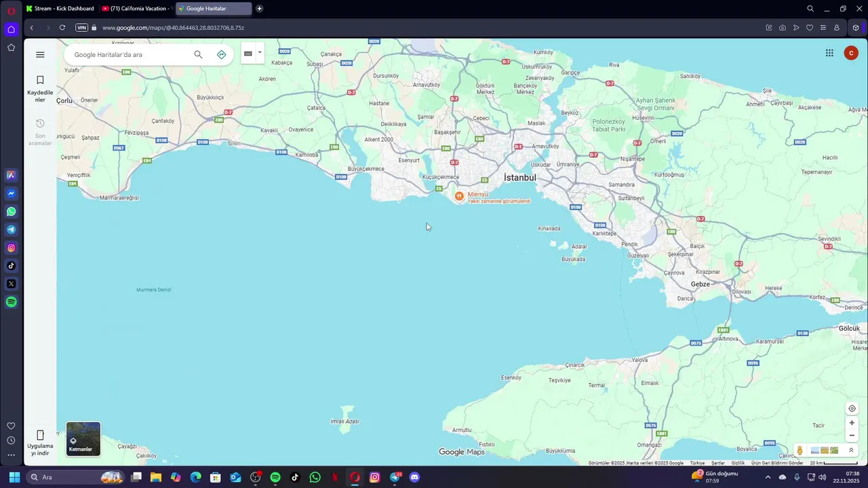Open WhatsApp in Opera sidebar
Screen dimensions: 868x488
tap(11, 211)
